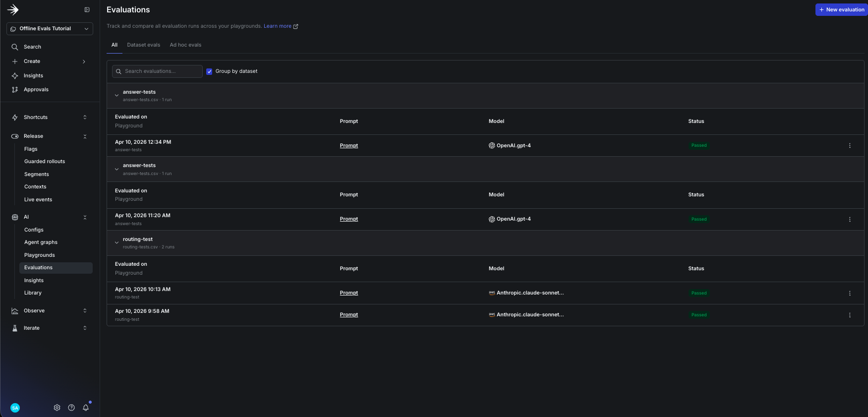
Task: Click the Shortcuts lightning bolt icon
Action: [15, 118]
